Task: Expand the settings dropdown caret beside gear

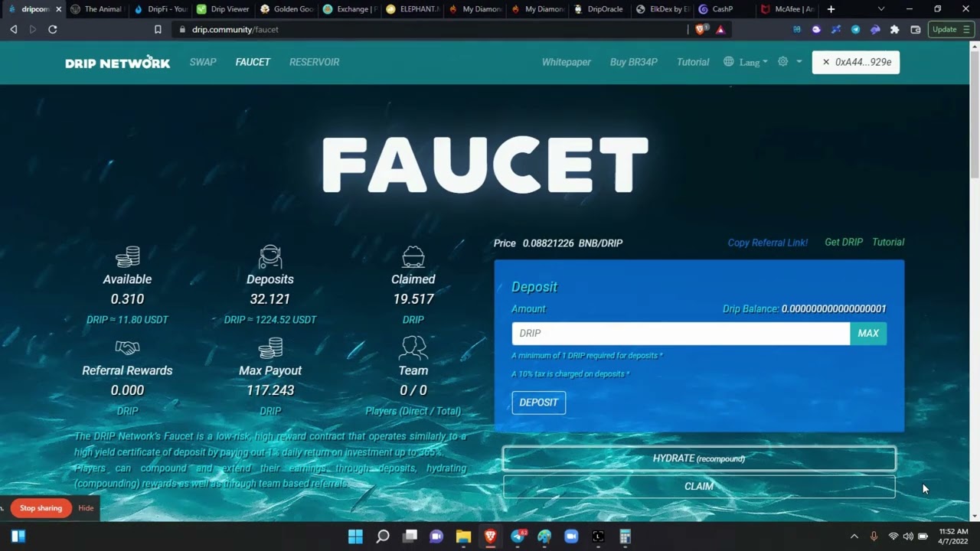Action: pos(799,61)
